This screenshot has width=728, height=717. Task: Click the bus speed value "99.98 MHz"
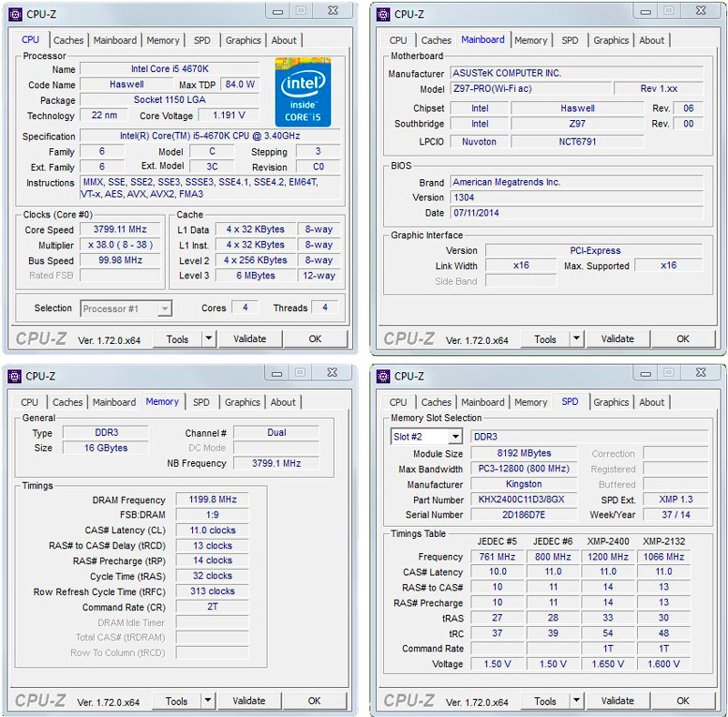[120, 260]
